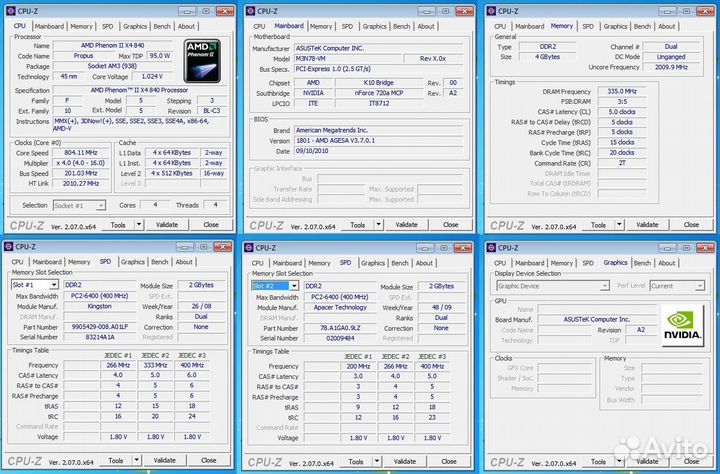Open the About tab in the Memory window
The height and width of the screenshot is (474, 720).
(x=666, y=27)
